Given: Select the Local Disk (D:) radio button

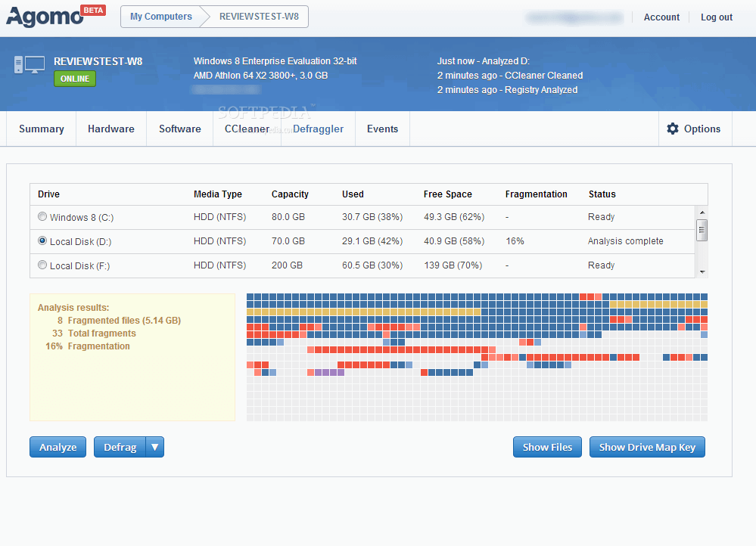Looking at the screenshot, I should click(42, 240).
